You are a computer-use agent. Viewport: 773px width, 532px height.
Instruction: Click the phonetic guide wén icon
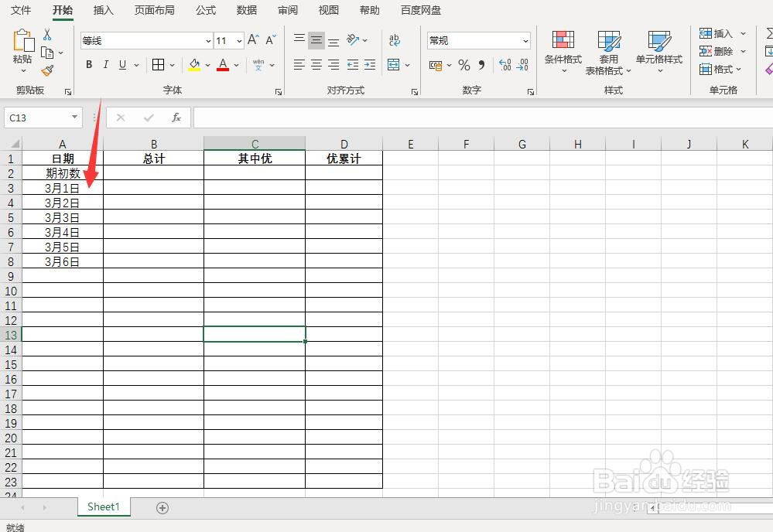click(x=258, y=64)
